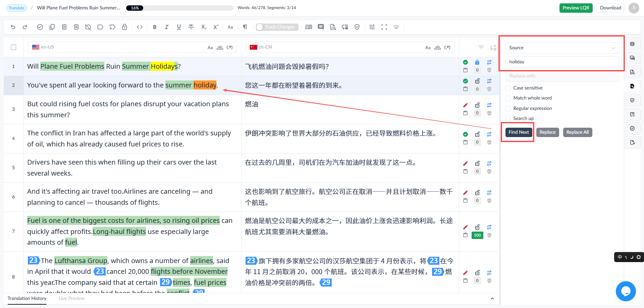Apply strikethrough formatting
The image size is (644, 308).
pyautogui.click(x=191, y=27)
